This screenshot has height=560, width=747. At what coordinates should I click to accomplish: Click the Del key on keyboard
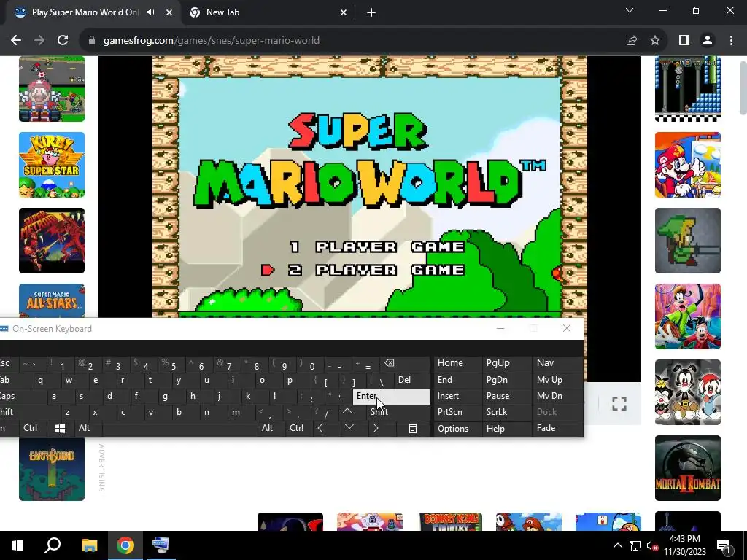412,380
